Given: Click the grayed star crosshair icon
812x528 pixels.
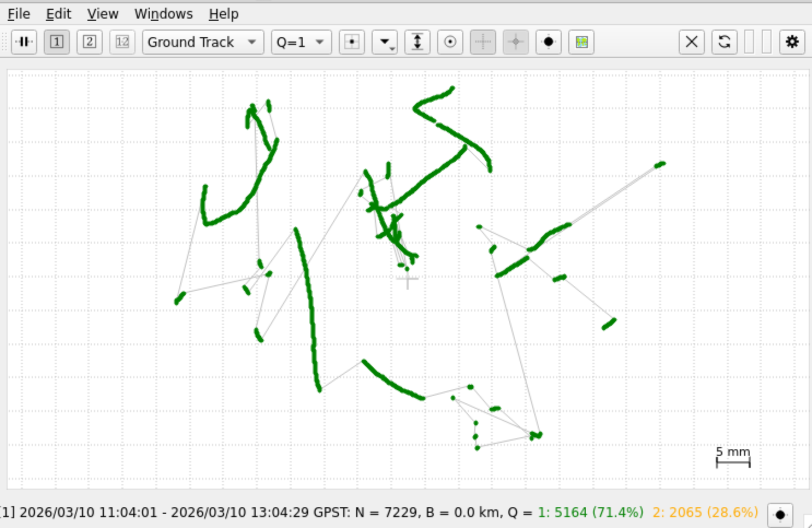Looking at the screenshot, I should (516, 42).
